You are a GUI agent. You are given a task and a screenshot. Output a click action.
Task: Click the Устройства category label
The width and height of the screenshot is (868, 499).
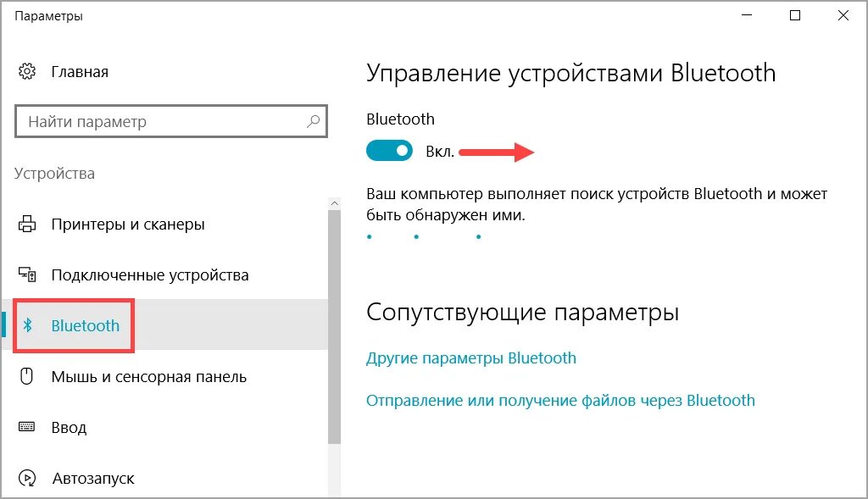point(54,174)
